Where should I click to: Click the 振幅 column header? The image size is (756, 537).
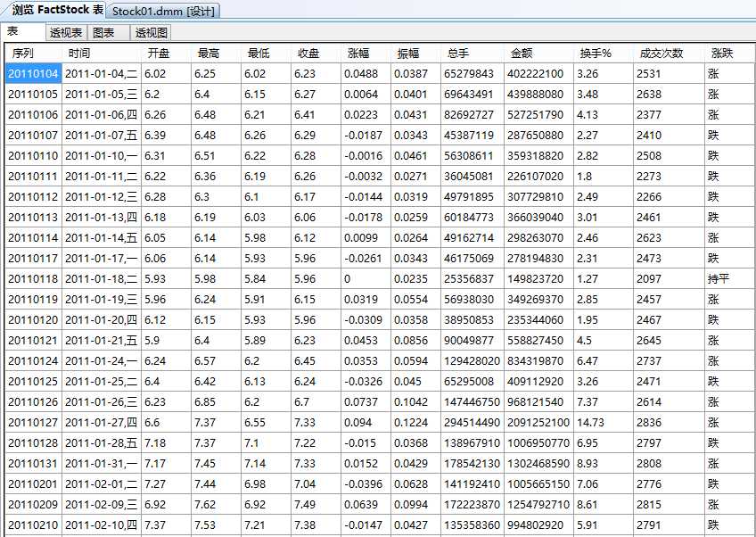(416, 53)
